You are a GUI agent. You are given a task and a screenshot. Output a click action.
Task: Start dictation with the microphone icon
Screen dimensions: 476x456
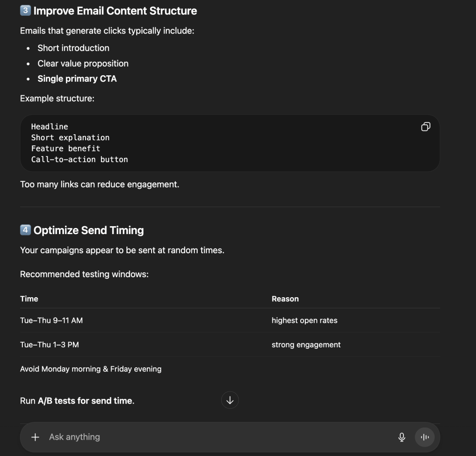[x=402, y=437]
